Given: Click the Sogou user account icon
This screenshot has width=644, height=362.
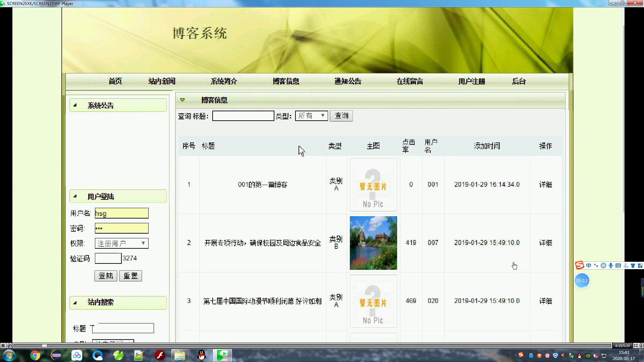Looking at the screenshot, I should tap(626, 265).
